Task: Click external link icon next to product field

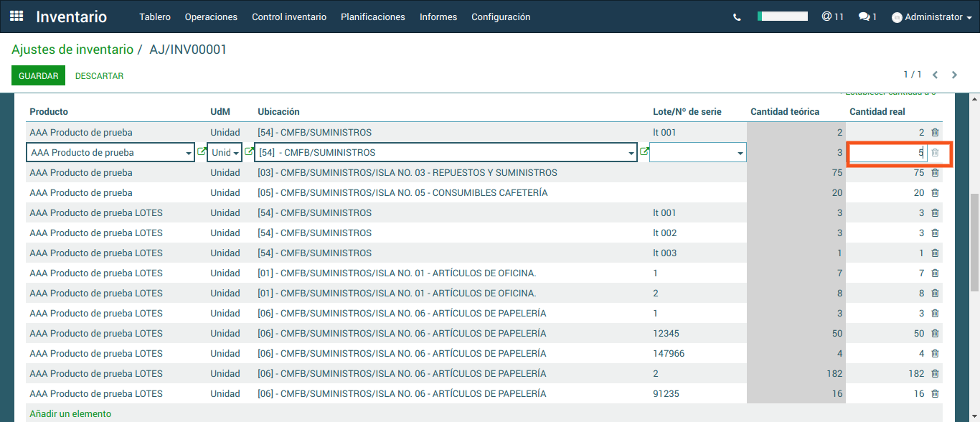Action: pos(202,152)
